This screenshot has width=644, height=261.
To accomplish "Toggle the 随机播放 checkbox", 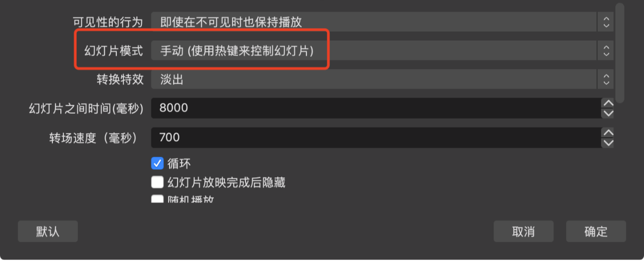I will click(x=157, y=199).
